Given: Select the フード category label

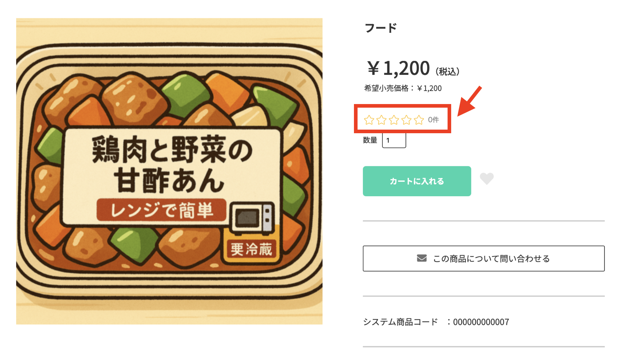Looking at the screenshot, I should click(381, 28).
